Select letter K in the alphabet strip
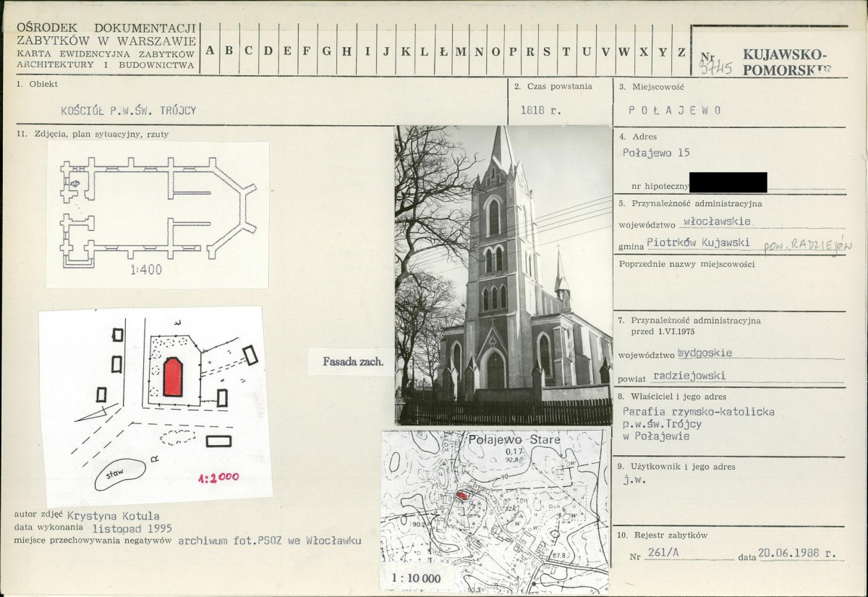Image resolution: width=868 pixels, height=597 pixels. [x=406, y=51]
